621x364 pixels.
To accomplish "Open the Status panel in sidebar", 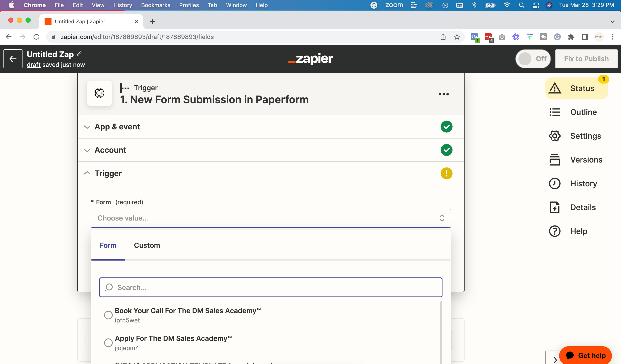I will (577, 88).
